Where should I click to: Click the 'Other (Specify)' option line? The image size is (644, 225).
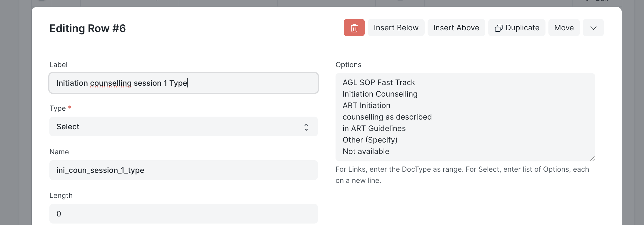pos(370,140)
